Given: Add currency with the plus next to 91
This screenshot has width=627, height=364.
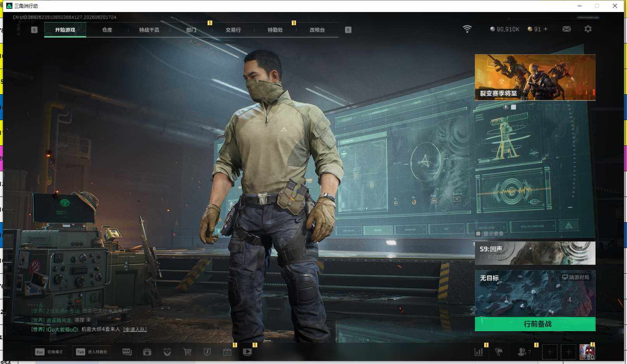Looking at the screenshot, I should [x=546, y=29].
